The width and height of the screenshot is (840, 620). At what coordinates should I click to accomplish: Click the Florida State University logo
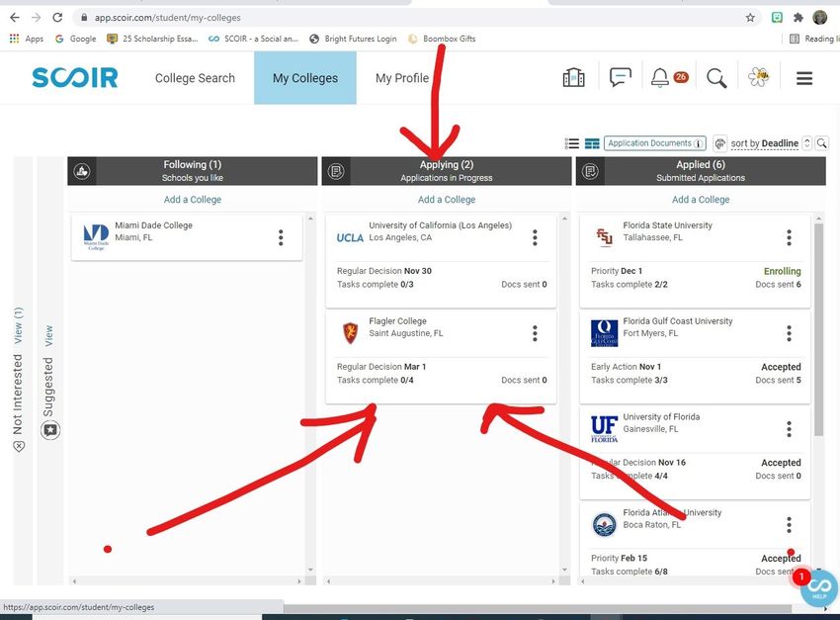pos(604,236)
